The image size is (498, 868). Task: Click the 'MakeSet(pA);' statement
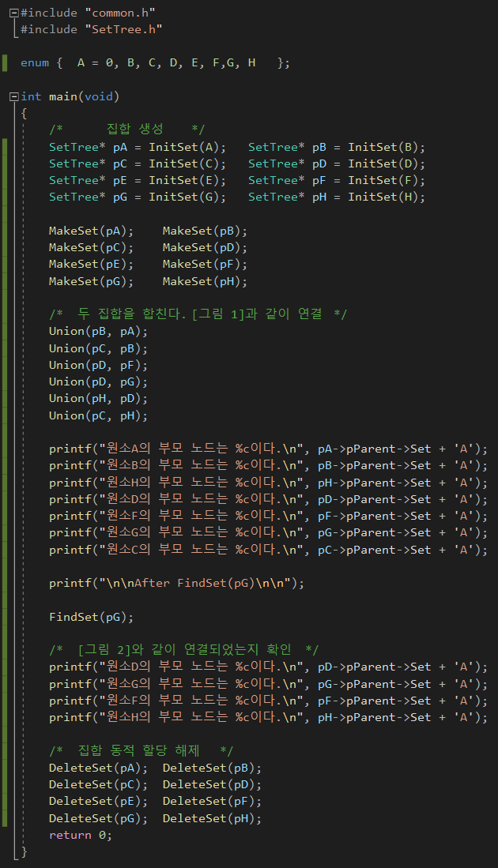(92, 231)
